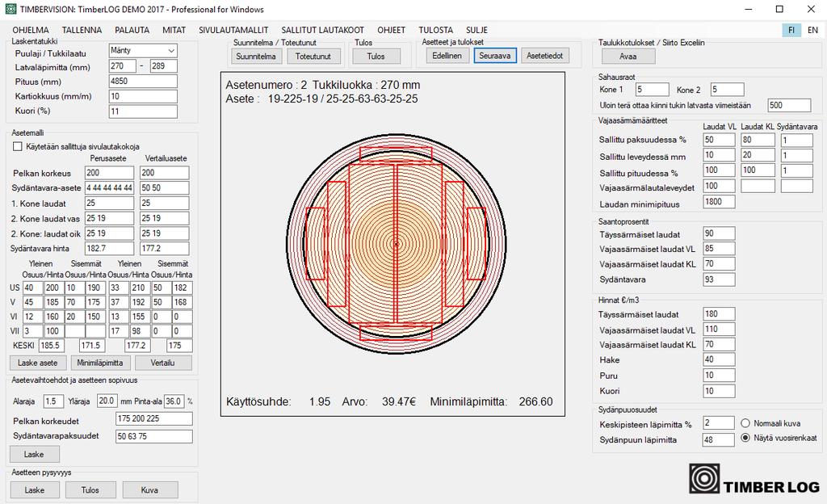This screenshot has height=504, width=827.
Task: Click Hake price field 40
Action: click(x=720, y=359)
